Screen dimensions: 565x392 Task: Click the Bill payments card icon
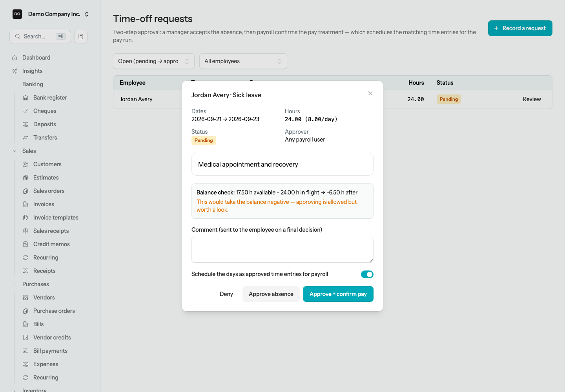coord(26,351)
